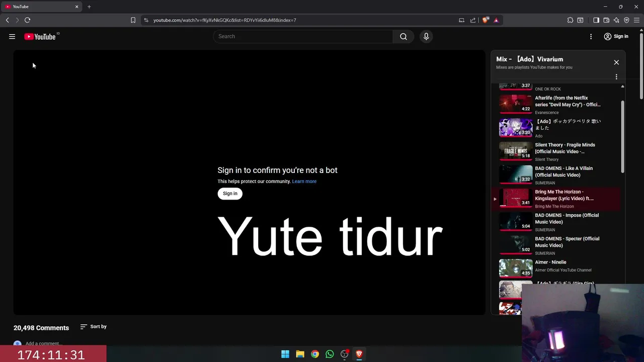Open Sort by comments dropdown
Image resolution: width=644 pixels, height=362 pixels.
pos(94,327)
